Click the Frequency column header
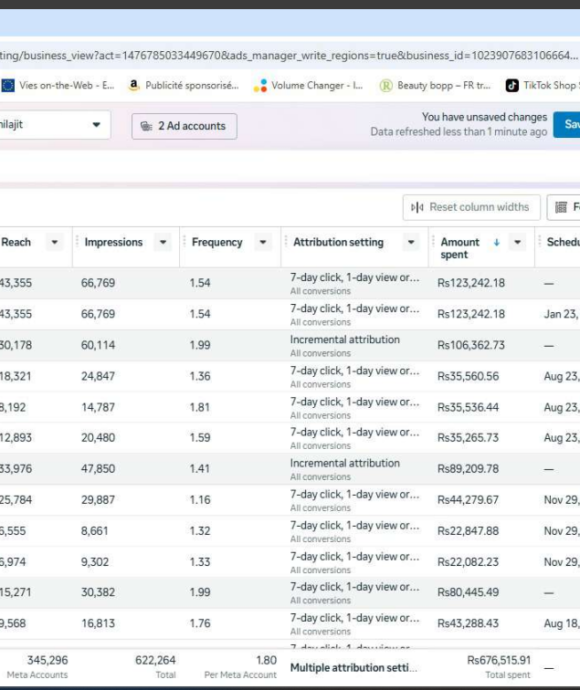This screenshot has width=580, height=690. (x=217, y=242)
